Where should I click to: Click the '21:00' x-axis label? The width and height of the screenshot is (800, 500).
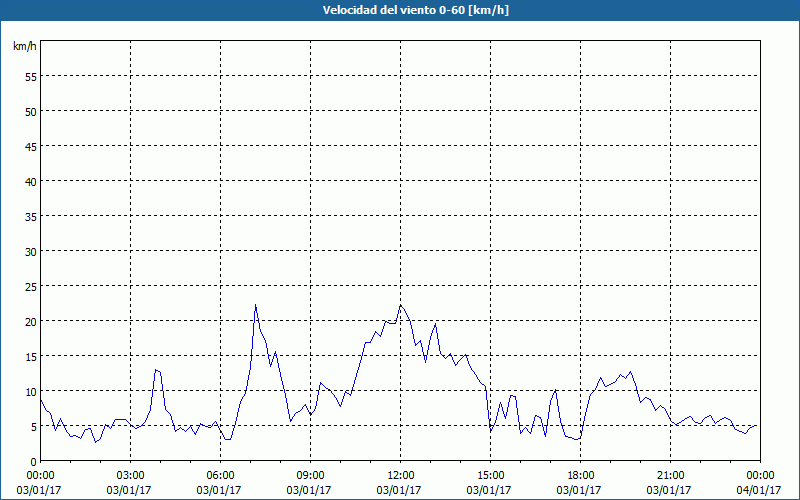670,476
